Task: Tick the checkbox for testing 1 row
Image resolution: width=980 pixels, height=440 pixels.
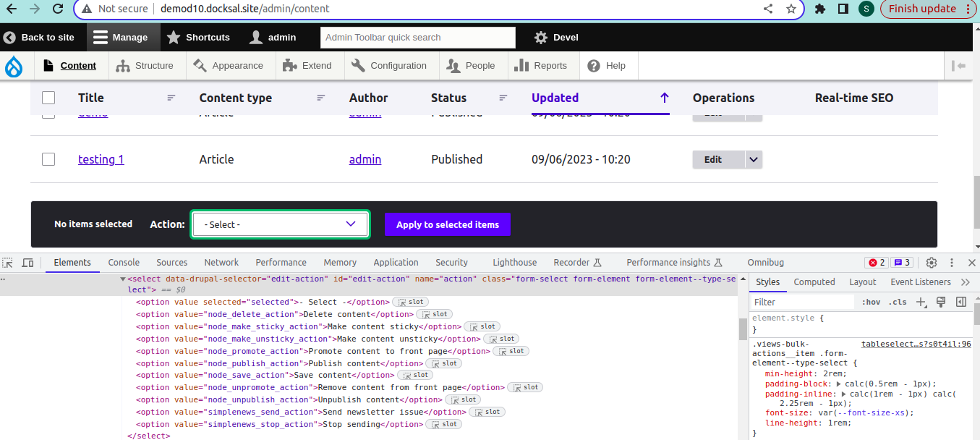Action: click(48, 159)
